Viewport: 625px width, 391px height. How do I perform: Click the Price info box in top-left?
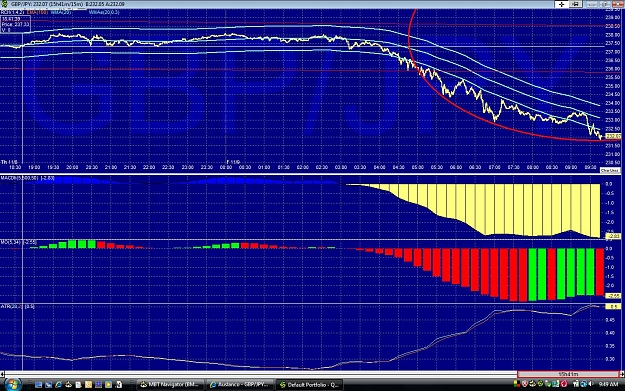tap(16, 24)
